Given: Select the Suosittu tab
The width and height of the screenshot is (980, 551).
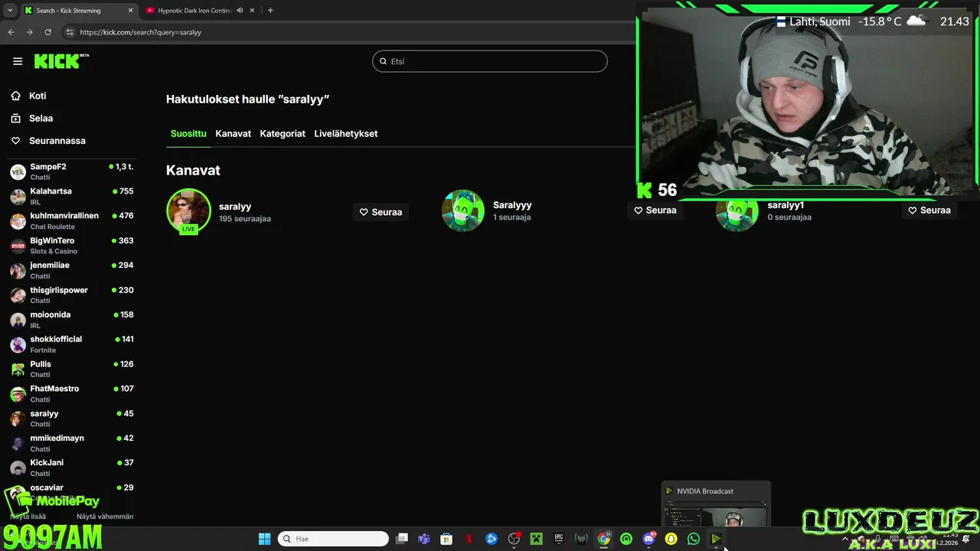Looking at the screenshot, I should point(188,134).
